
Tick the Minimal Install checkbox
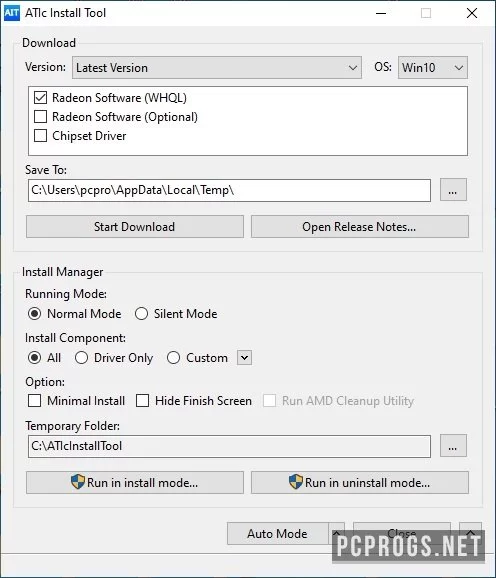(x=35, y=401)
